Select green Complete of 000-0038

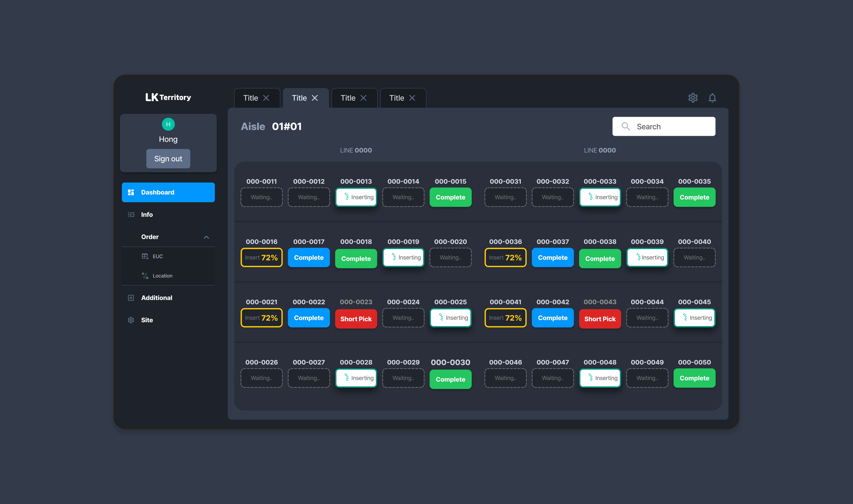click(x=600, y=258)
